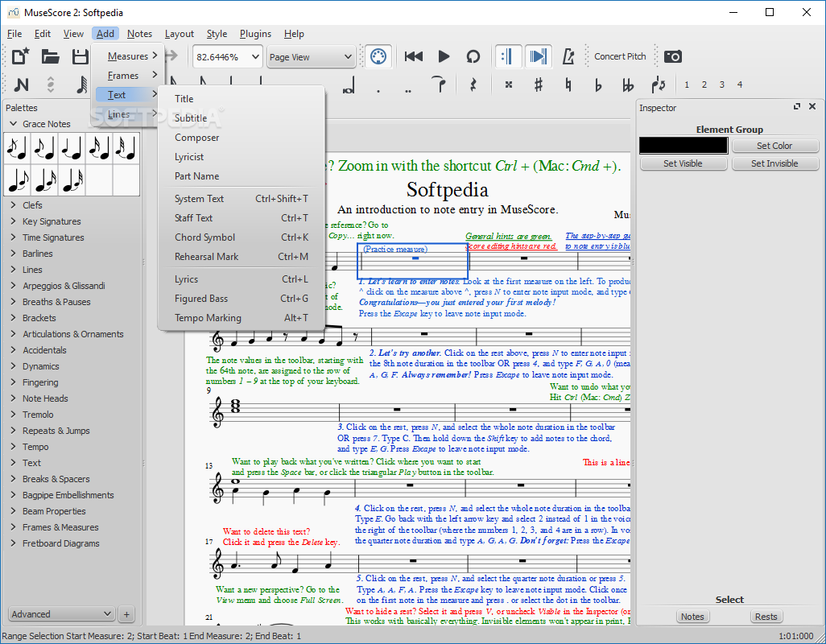826x644 pixels.
Task: Undock the Inspector panel
Action: coord(796,106)
